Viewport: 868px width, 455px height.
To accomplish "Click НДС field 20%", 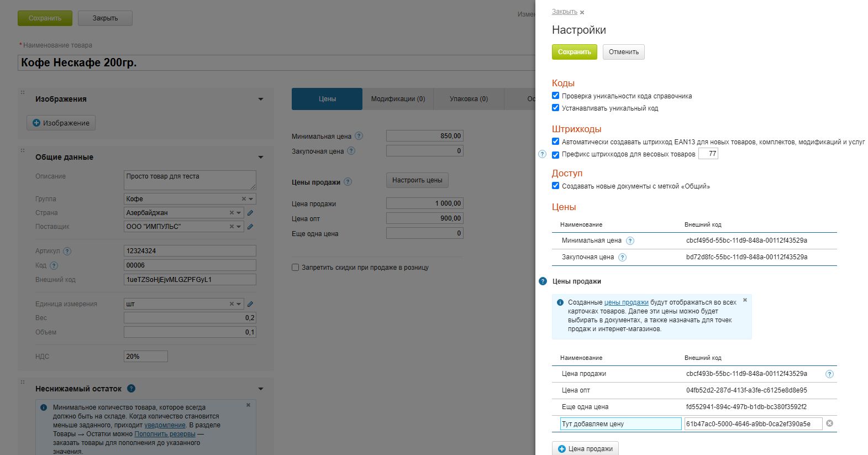I will click(146, 357).
